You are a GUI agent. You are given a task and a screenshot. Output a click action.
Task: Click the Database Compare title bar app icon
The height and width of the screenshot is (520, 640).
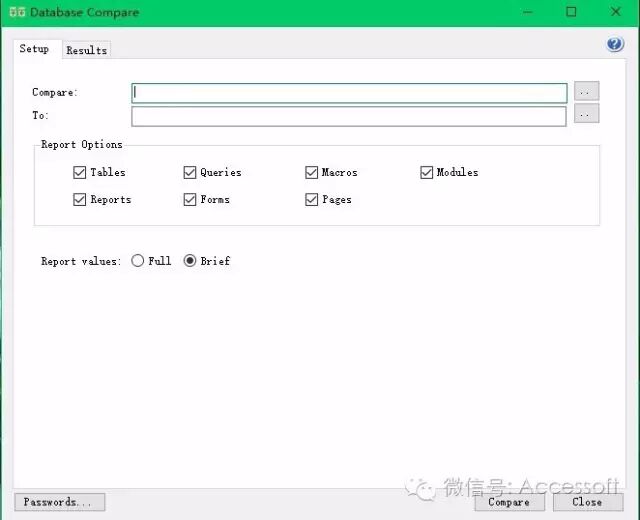tap(17, 12)
